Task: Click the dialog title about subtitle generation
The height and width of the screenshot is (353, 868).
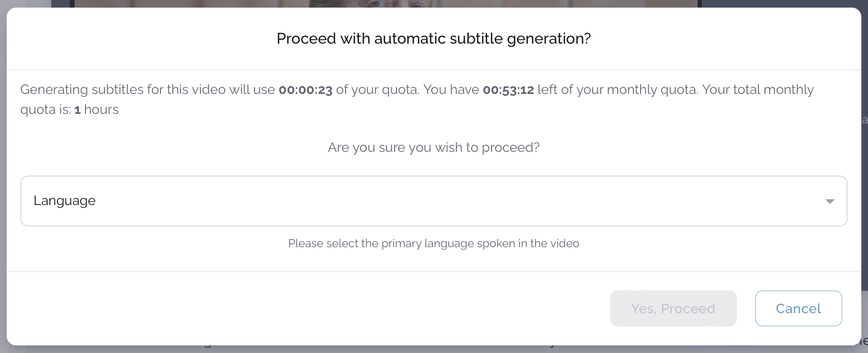Action: [434, 38]
